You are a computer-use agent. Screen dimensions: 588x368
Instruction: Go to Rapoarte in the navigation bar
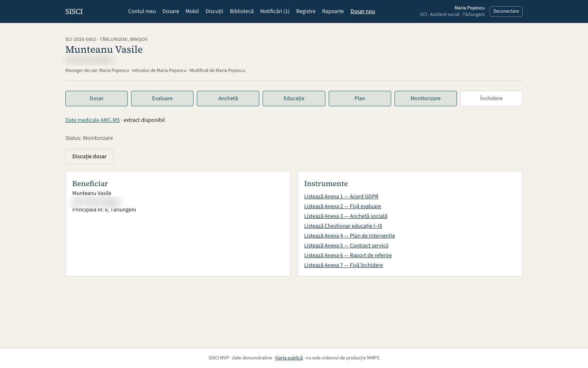pyautogui.click(x=333, y=11)
